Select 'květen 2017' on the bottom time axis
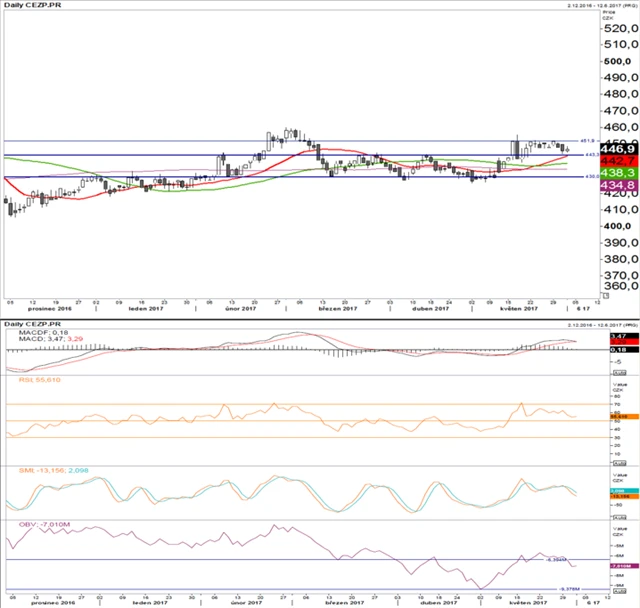The height and width of the screenshot is (608, 640). 521,604
